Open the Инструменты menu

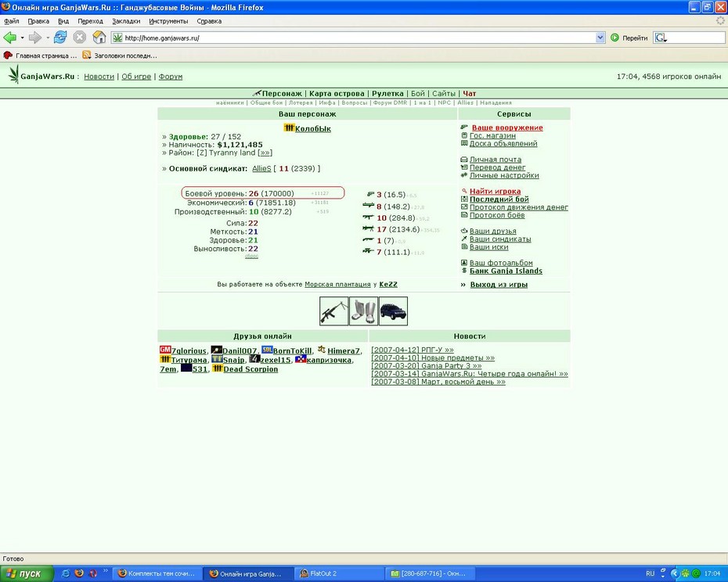click(168, 21)
